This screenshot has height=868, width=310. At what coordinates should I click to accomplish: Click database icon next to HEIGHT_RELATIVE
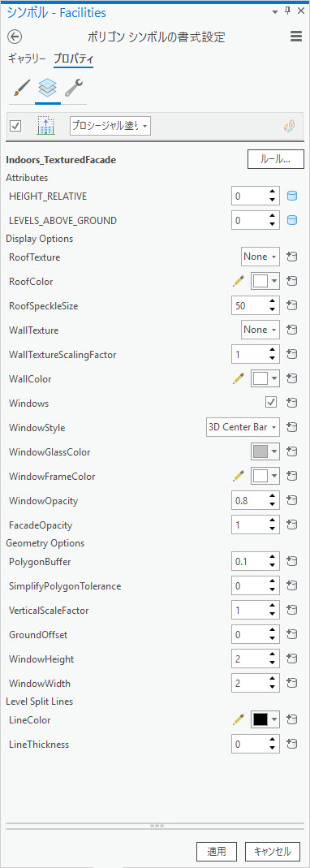(292, 196)
